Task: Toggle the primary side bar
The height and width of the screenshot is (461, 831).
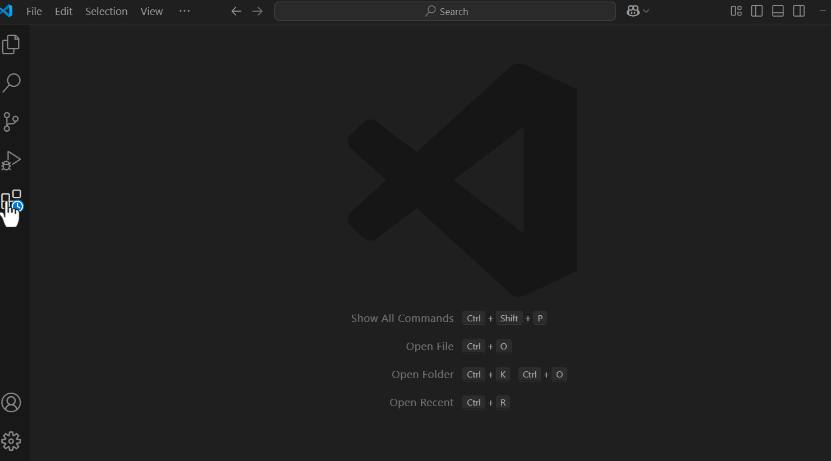Action: pyautogui.click(x=757, y=11)
